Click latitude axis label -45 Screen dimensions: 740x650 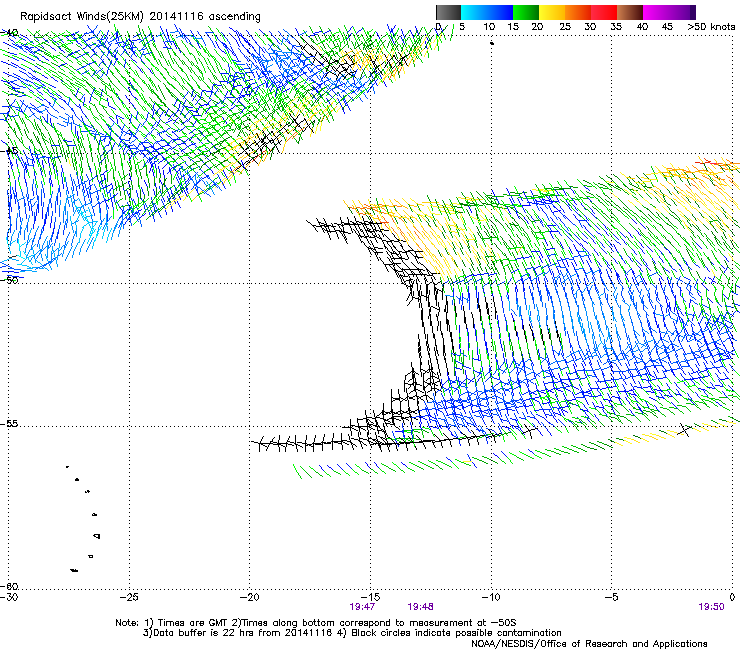[9, 151]
